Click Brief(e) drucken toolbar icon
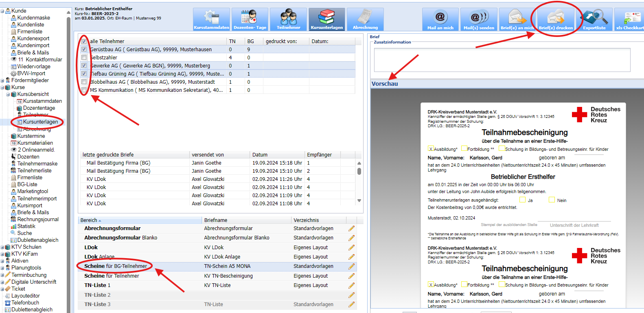 click(556, 20)
